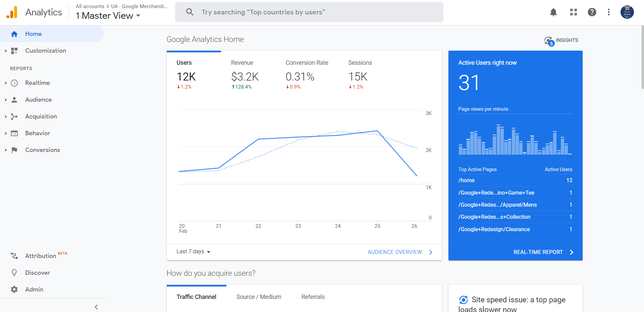Expand the Realtime reports arrow
Image resolution: width=644 pixels, height=312 pixels.
pos(6,83)
